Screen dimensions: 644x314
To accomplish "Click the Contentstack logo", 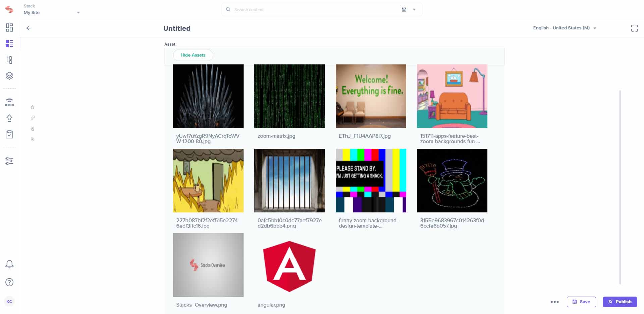I will (x=9, y=9).
